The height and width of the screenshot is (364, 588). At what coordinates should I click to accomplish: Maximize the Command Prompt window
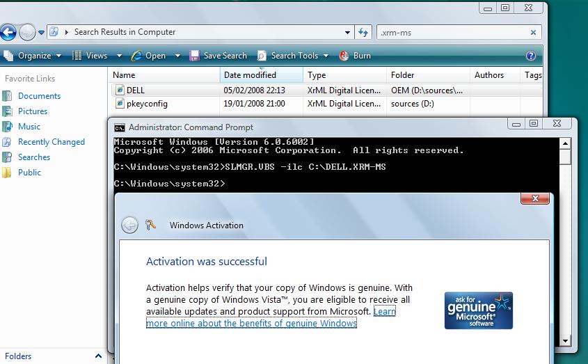tap(534, 123)
